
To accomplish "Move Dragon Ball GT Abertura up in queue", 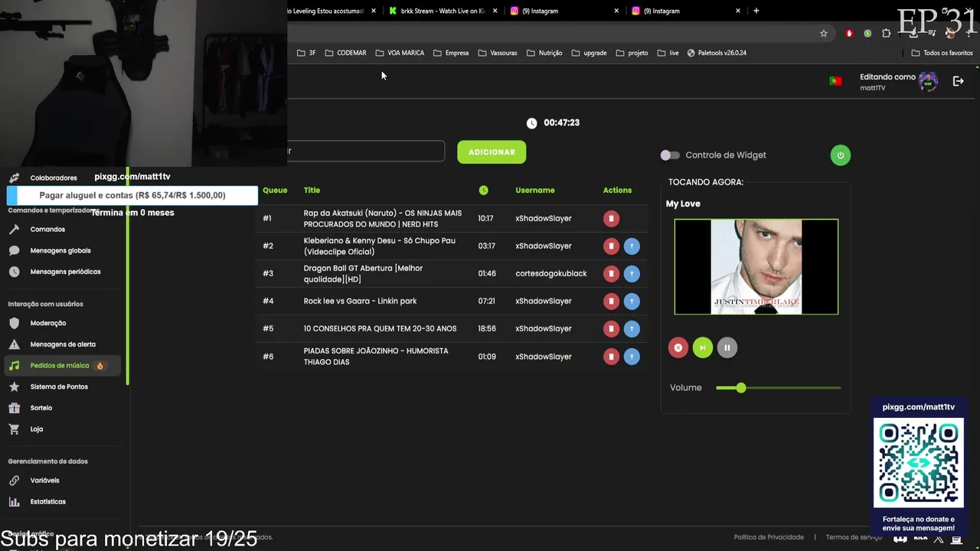I will click(x=632, y=274).
